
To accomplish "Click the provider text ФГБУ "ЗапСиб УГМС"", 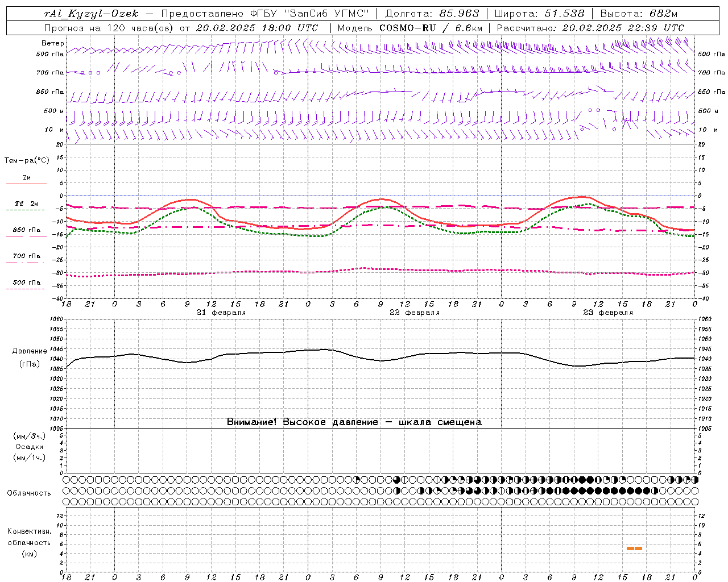I will [310, 14].
